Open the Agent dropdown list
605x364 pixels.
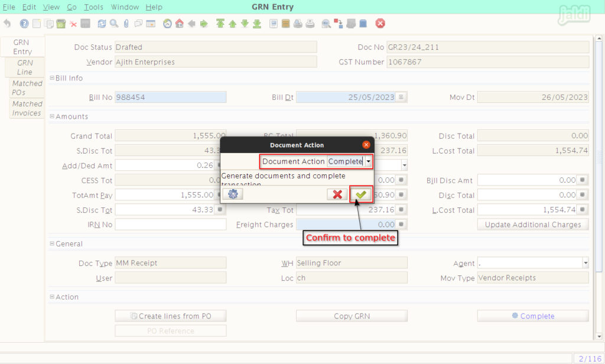[x=586, y=263]
